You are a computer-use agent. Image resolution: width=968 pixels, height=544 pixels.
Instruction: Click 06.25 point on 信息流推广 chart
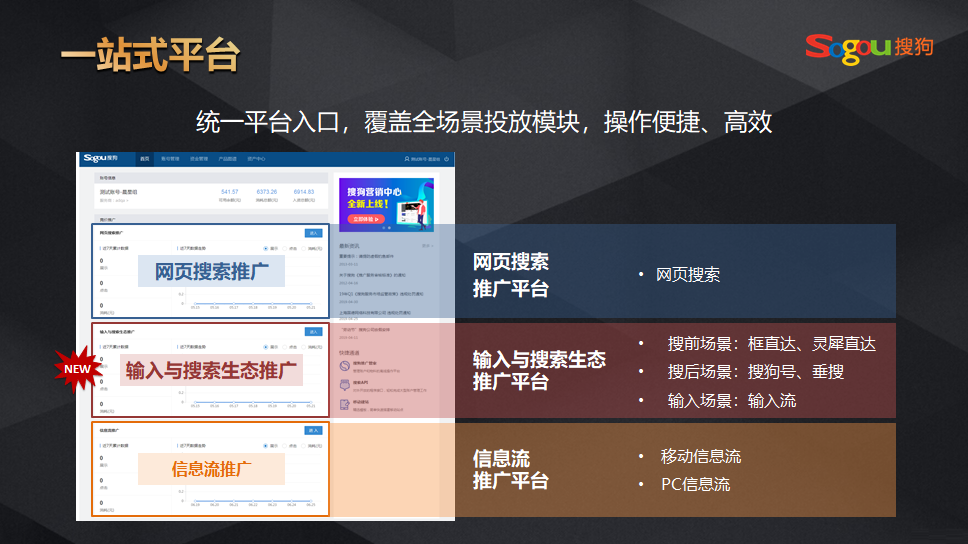tap(311, 501)
